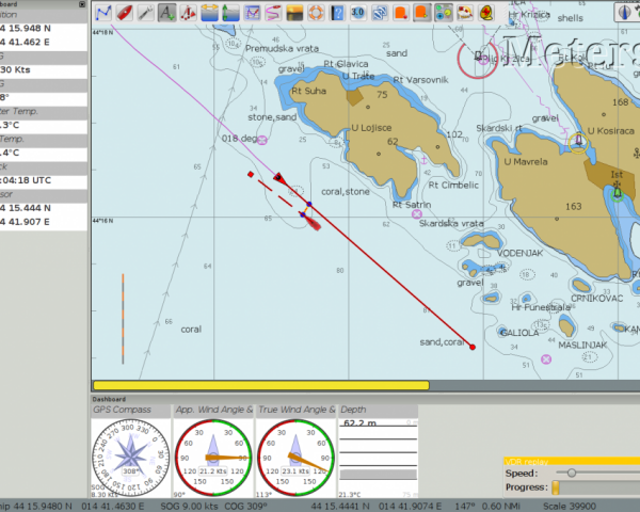Open Route and Mark Manager icon
Image resolution: width=640 pixels, height=512 pixels.
(252, 13)
